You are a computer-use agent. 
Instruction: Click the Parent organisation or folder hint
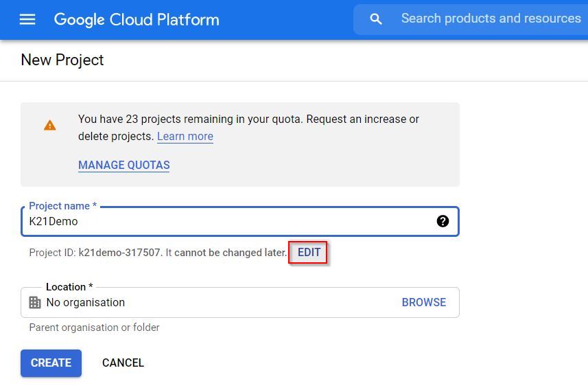coord(94,328)
